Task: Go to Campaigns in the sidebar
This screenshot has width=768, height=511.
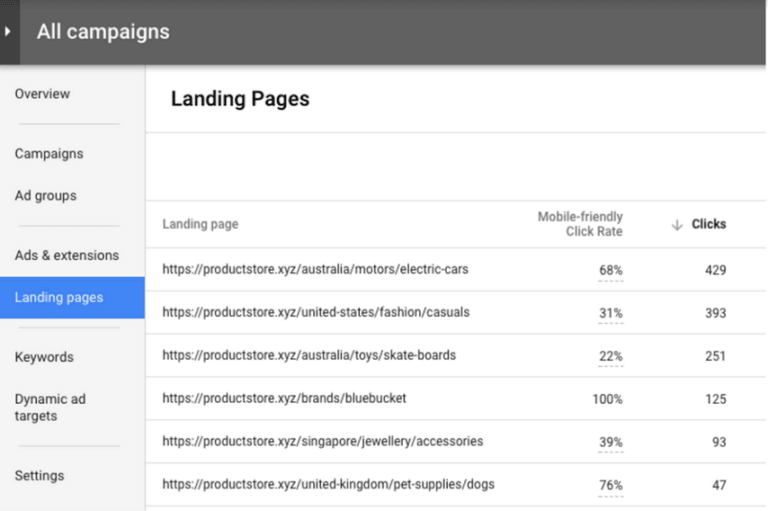Action: [x=49, y=154]
